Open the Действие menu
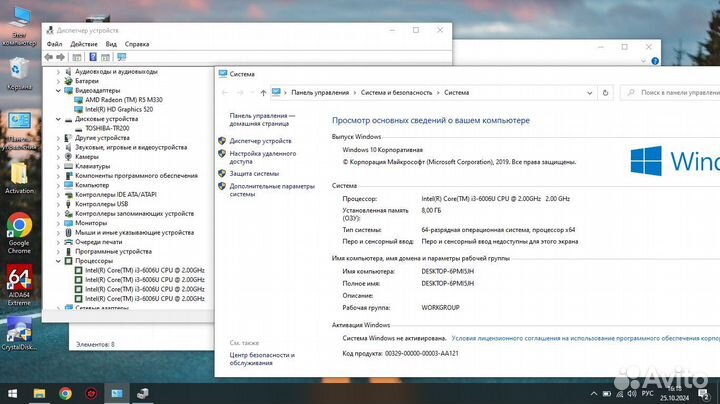 pyautogui.click(x=84, y=44)
